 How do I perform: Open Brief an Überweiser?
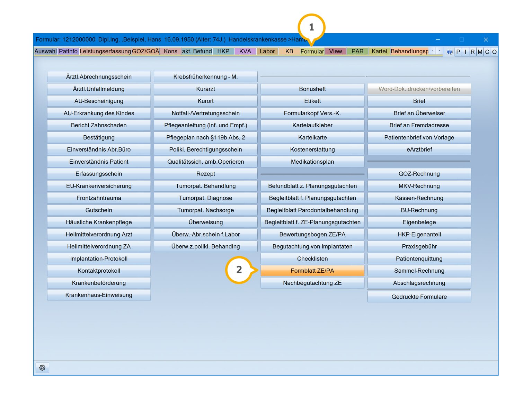tap(419, 113)
